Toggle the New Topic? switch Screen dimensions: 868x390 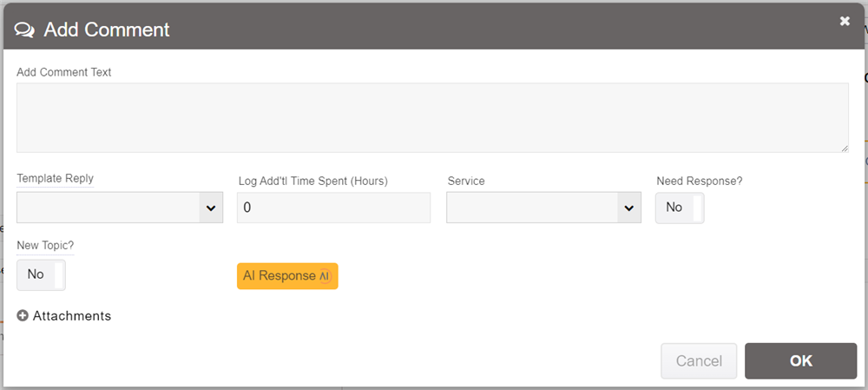click(41, 274)
